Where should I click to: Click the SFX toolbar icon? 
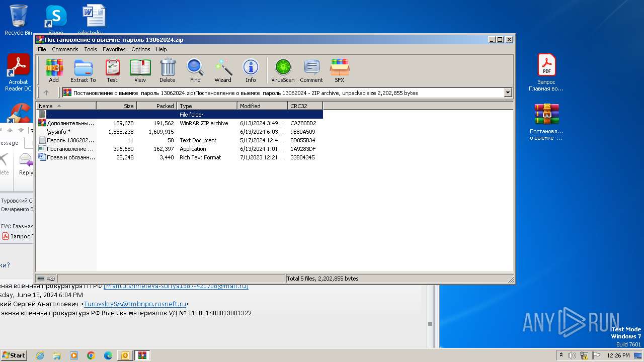pyautogui.click(x=340, y=70)
